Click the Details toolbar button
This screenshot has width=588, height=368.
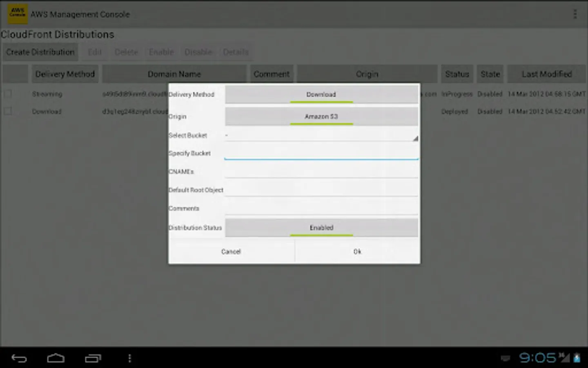tap(236, 52)
